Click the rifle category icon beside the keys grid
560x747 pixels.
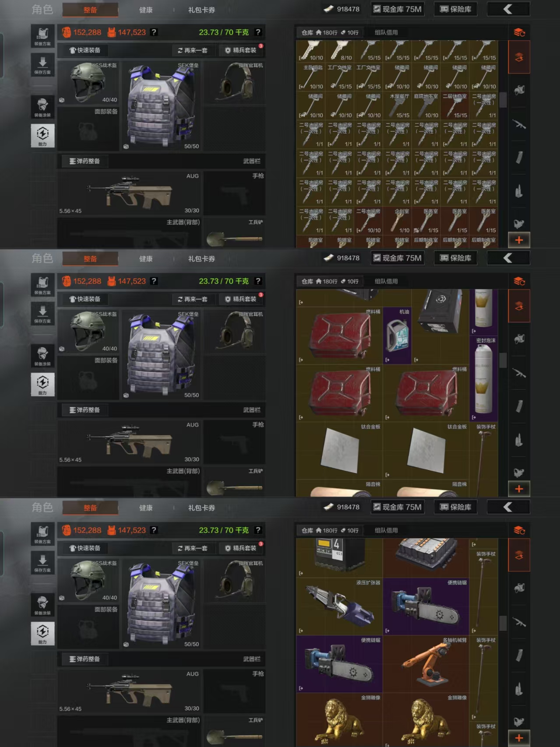519,125
